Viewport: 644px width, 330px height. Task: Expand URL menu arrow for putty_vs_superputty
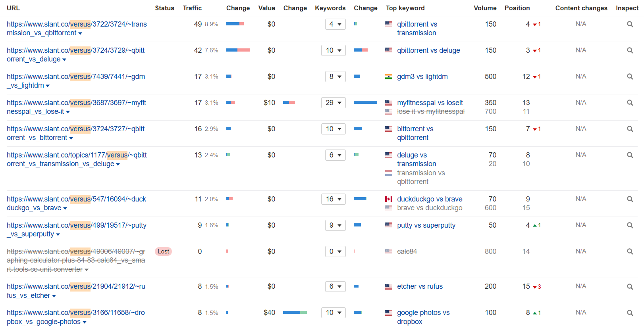pyautogui.click(x=58, y=235)
